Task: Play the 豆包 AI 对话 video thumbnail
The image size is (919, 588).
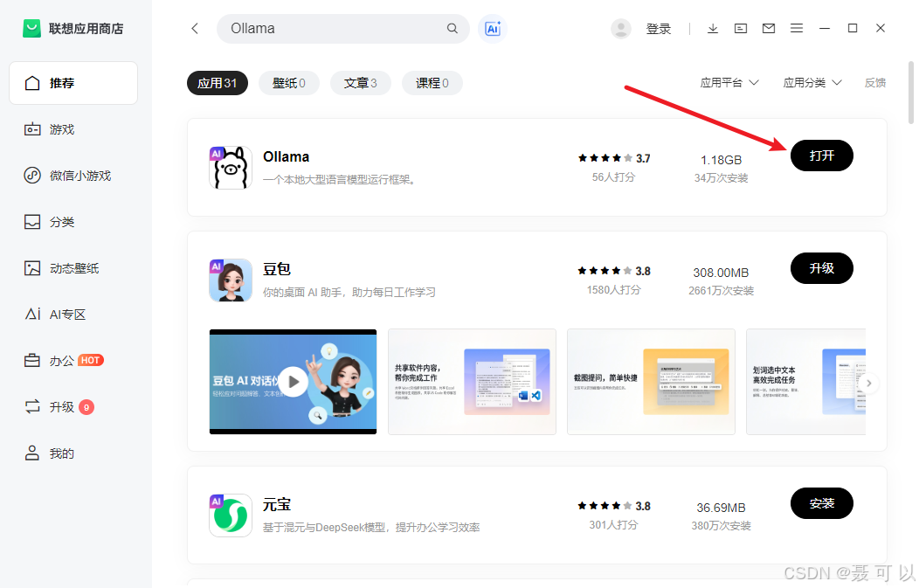Action: pyautogui.click(x=293, y=382)
